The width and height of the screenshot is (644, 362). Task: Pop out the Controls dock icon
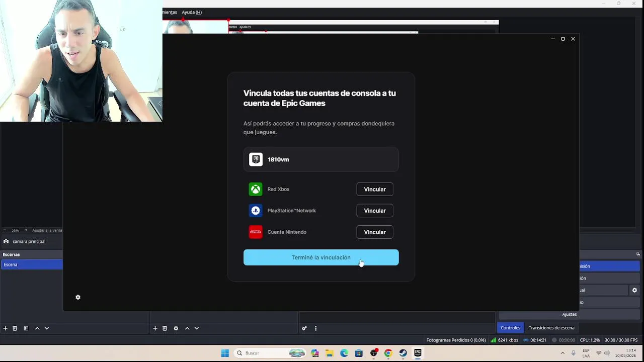click(x=638, y=254)
